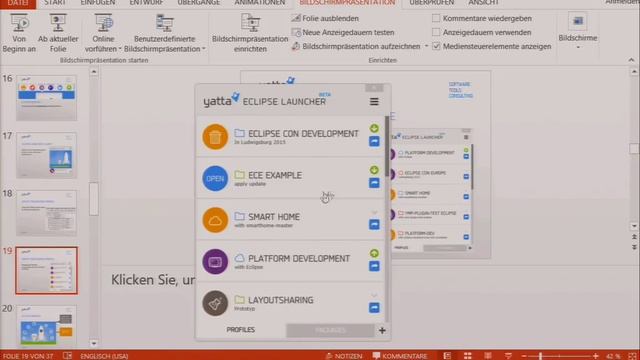Select LAYOUTSHARING profile title
The width and height of the screenshot is (640, 360).
(x=281, y=300)
